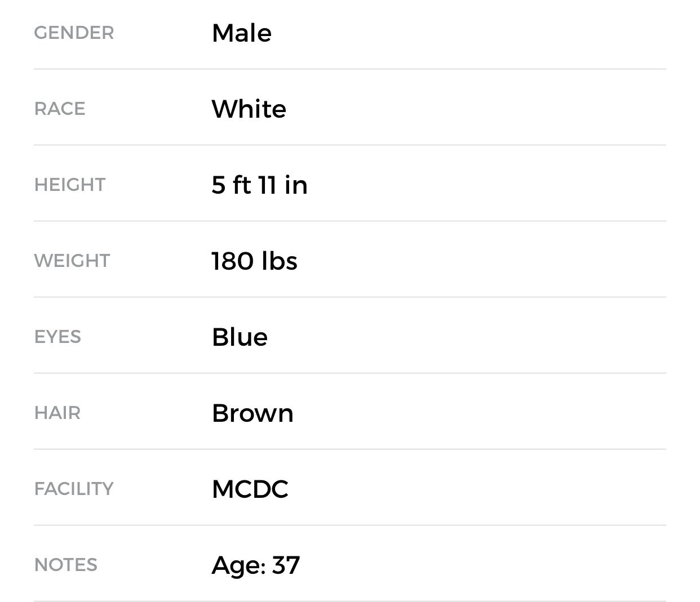
Task: Select the Male gender value
Action: pos(241,33)
